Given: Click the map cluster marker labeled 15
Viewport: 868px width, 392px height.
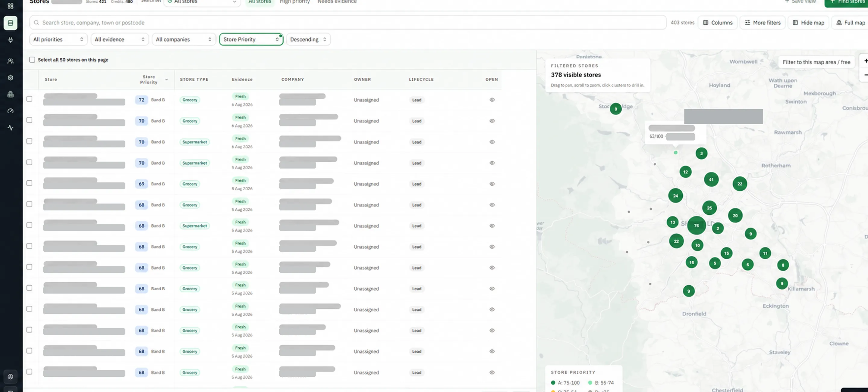Looking at the screenshot, I should coord(726,254).
